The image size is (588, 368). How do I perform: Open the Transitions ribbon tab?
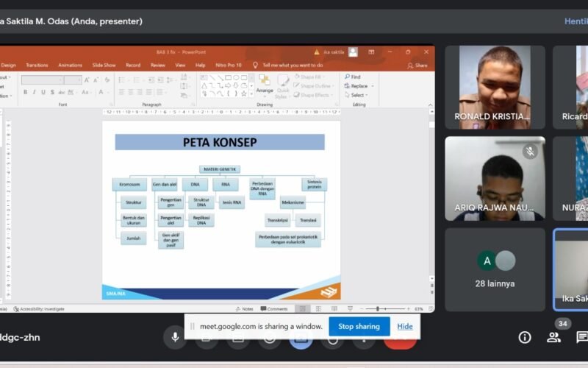(x=37, y=65)
